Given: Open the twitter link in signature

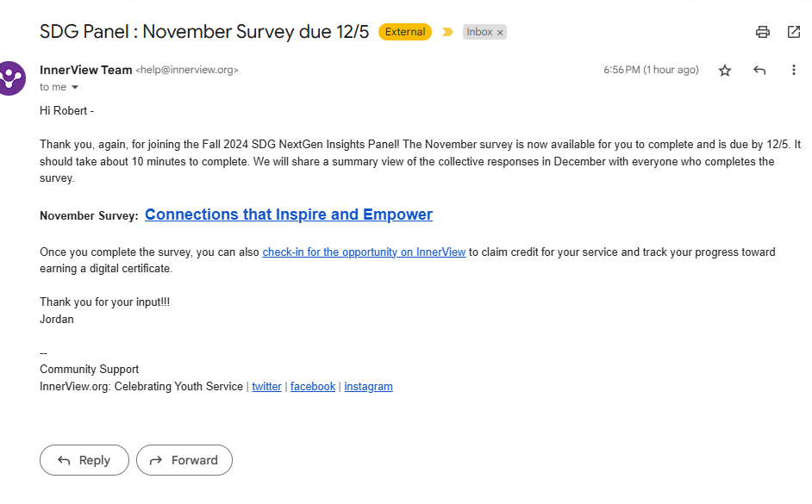Looking at the screenshot, I should (266, 387).
